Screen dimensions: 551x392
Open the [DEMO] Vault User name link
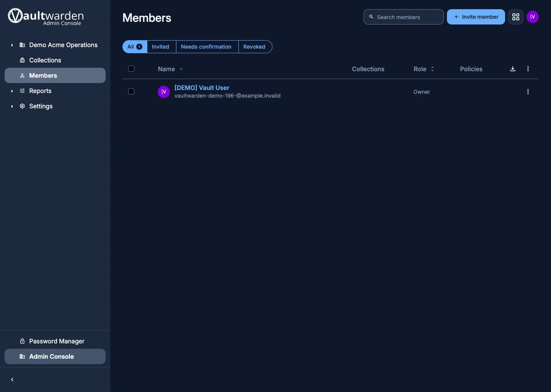click(x=202, y=88)
